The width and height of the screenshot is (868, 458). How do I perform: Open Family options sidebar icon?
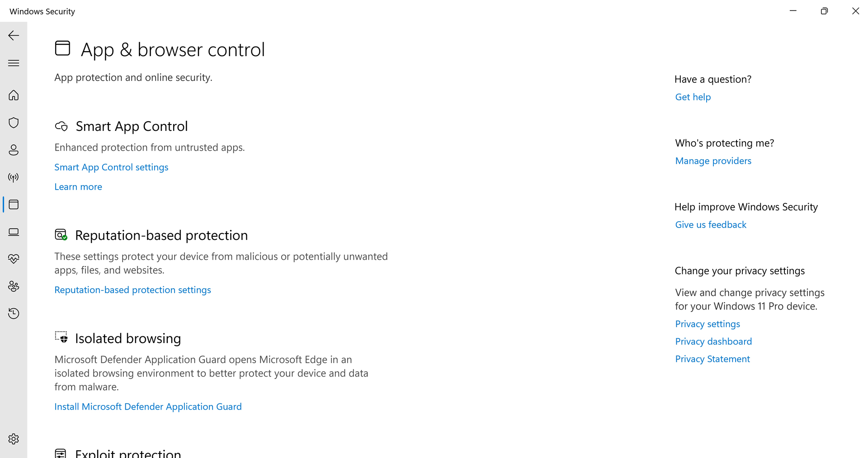click(x=14, y=286)
